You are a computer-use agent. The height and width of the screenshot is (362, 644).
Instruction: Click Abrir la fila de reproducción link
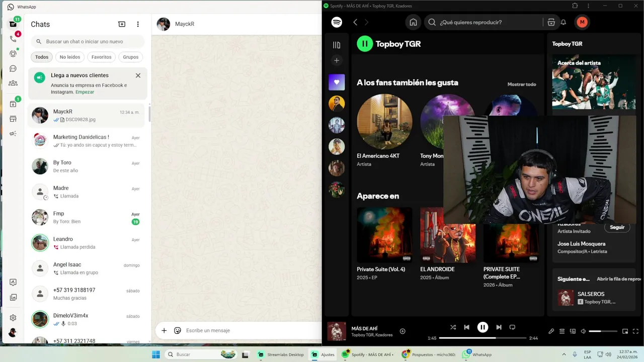pyautogui.click(x=618, y=279)
